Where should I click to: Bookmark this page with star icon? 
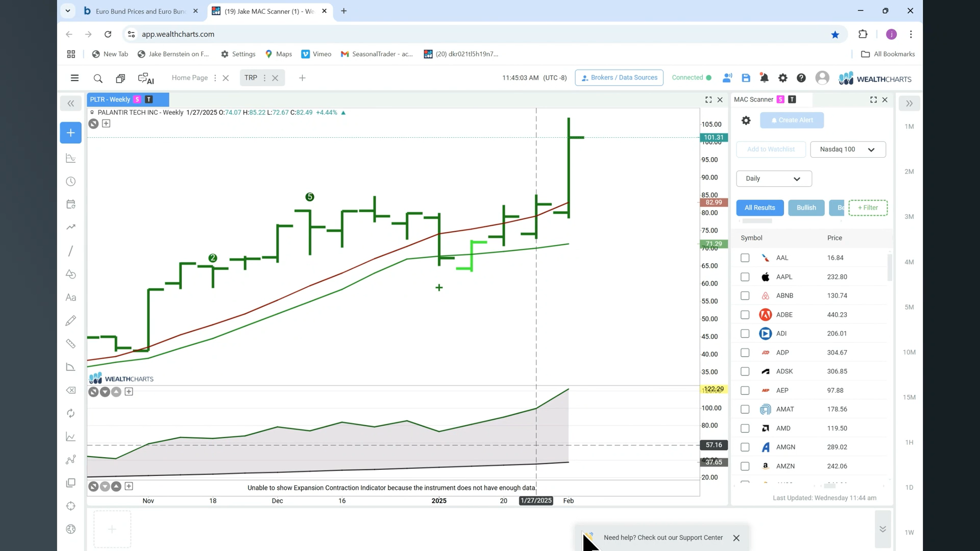835,35
